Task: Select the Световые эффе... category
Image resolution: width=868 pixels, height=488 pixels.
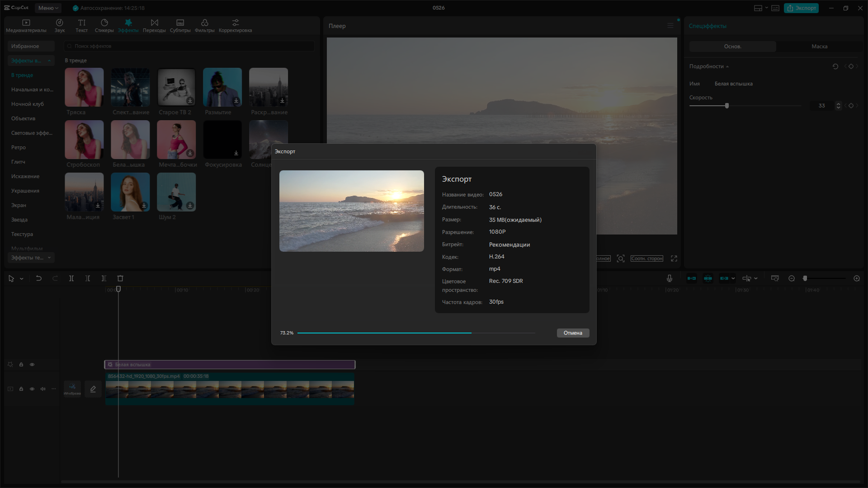Action: point(32,133)
